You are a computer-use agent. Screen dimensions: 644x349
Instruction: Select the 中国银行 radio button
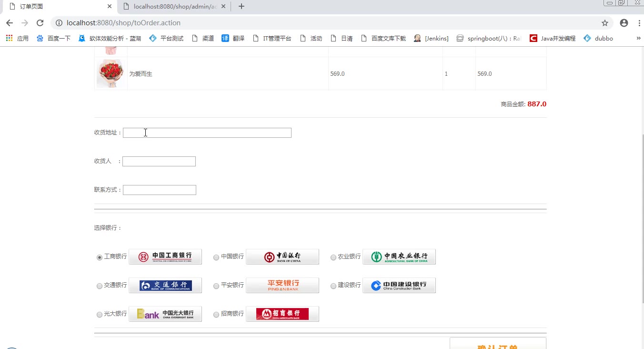pos(216,257)
